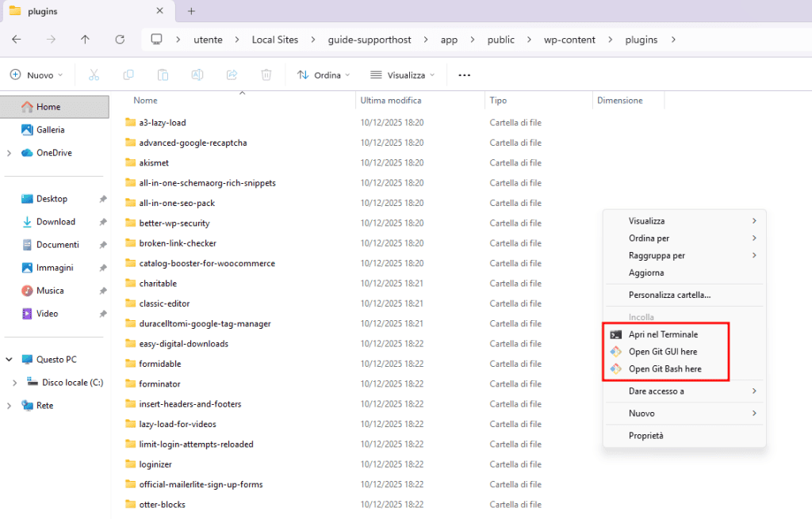Paste using the clipboard toolbar icon

(x=162, y=74)
